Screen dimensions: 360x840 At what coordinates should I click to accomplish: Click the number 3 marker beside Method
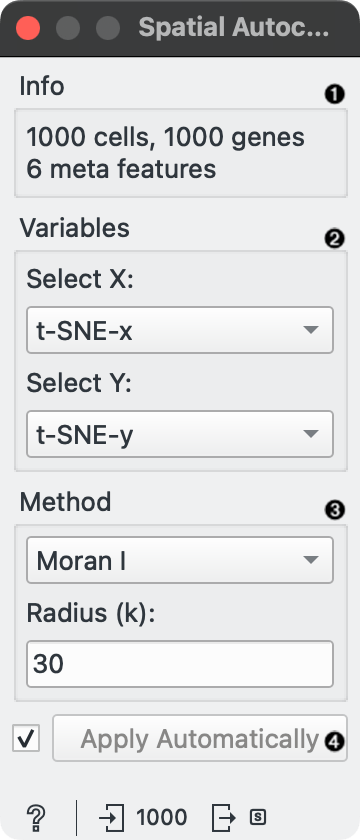(335, 510)
